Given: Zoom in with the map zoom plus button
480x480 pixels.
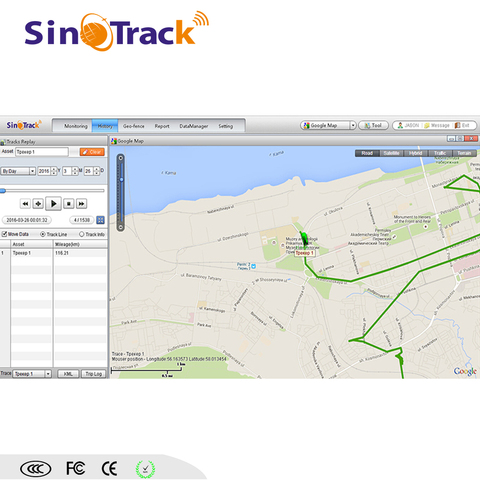Looking at the screenshot, I should (121, 158).
